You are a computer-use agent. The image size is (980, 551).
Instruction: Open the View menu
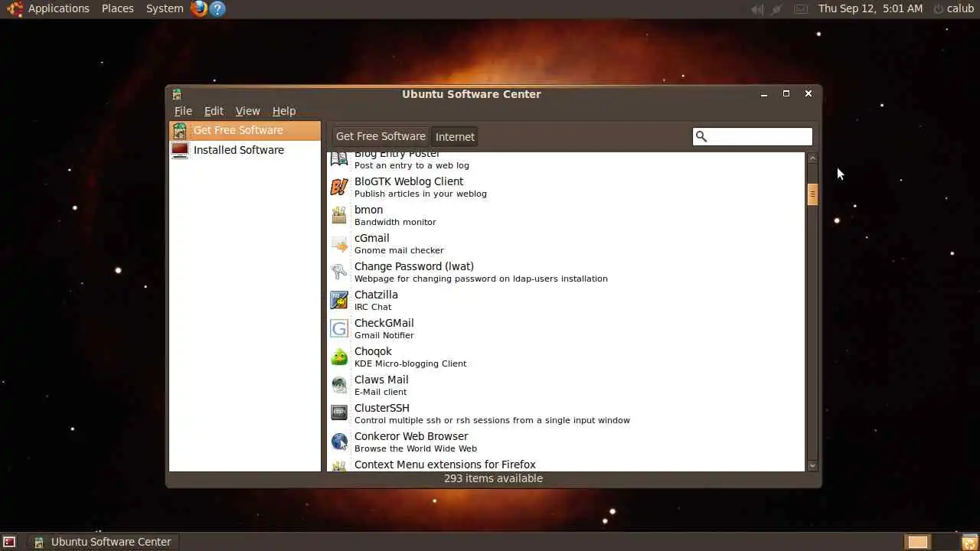pyautogui.click(x=247, y=111)
